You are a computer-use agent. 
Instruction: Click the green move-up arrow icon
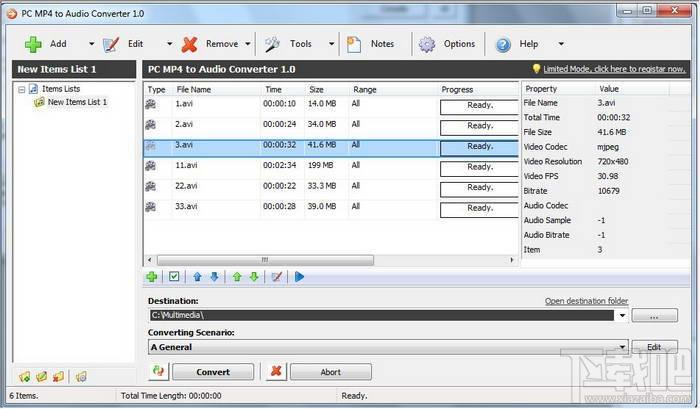point(237,277)
